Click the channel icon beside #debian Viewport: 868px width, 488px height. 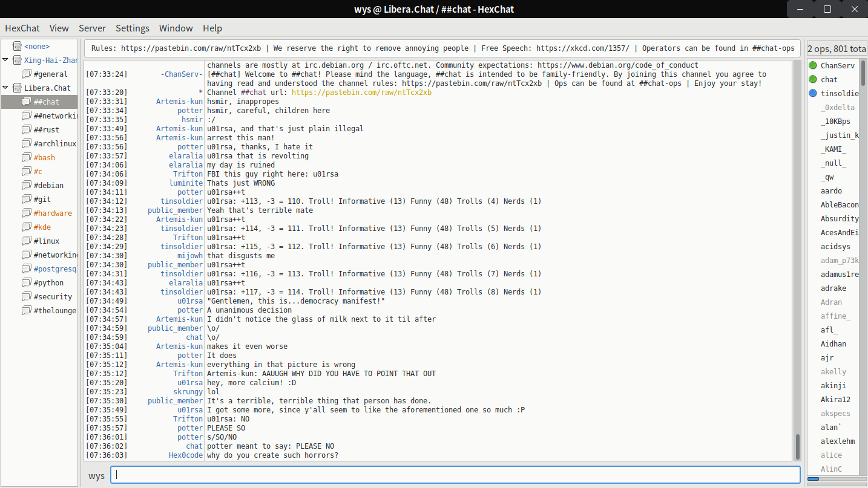click(x=26, y=186)
